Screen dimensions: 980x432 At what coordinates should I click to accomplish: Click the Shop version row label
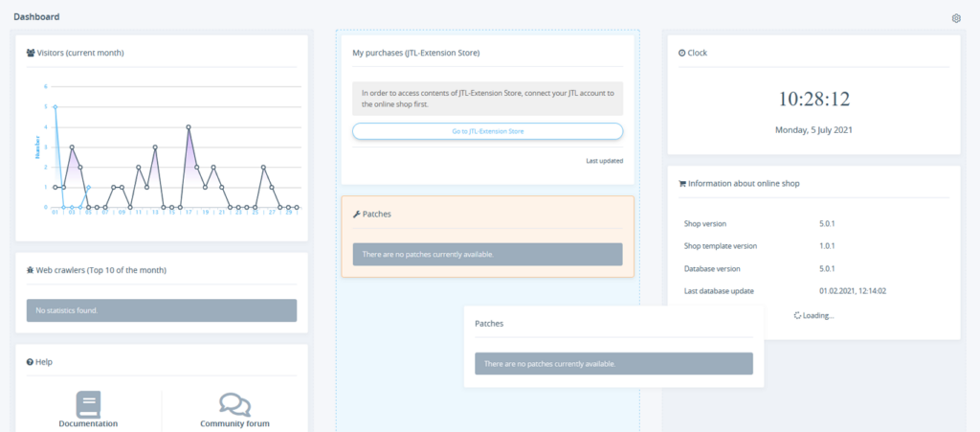[x=705, y=224]
